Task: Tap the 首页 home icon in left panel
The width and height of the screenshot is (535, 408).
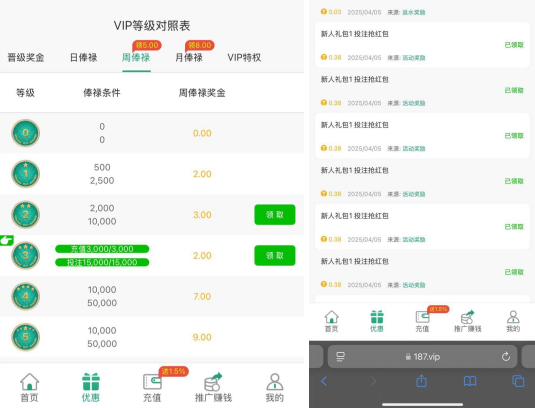Action: point(29,382)
